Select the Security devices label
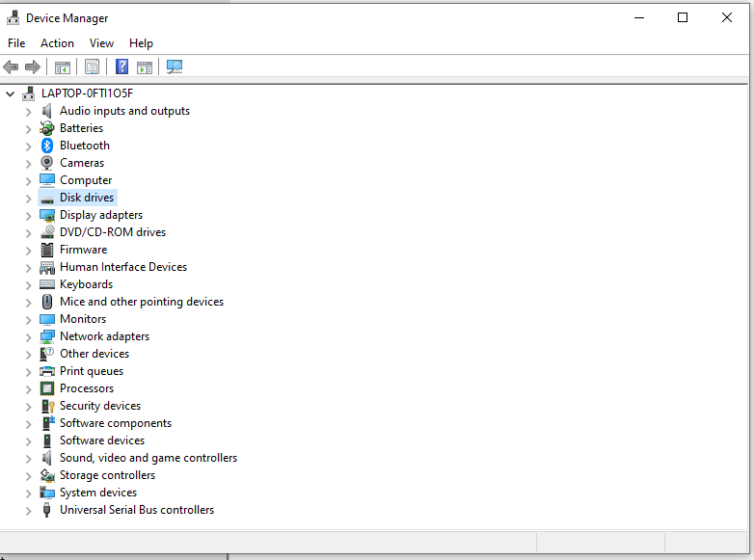754x560 pixels. pos(100,406)
